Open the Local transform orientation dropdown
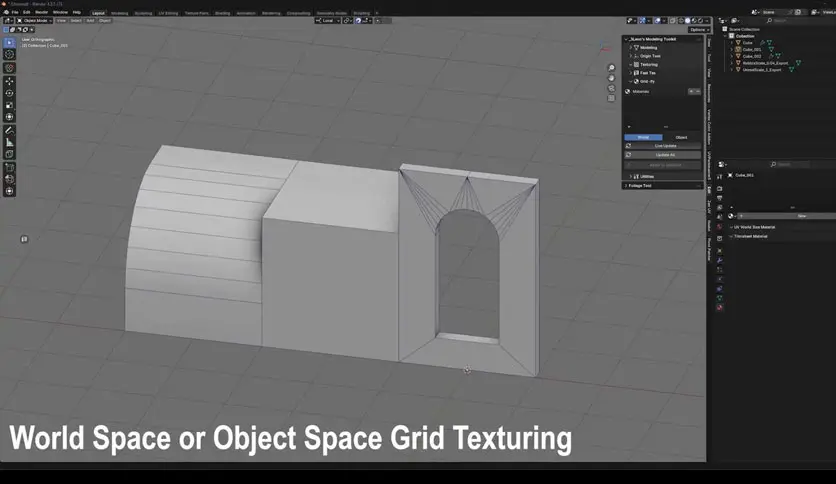Viewport: 836px width, 484px height. pyautogui.click(x=327, y=21)
